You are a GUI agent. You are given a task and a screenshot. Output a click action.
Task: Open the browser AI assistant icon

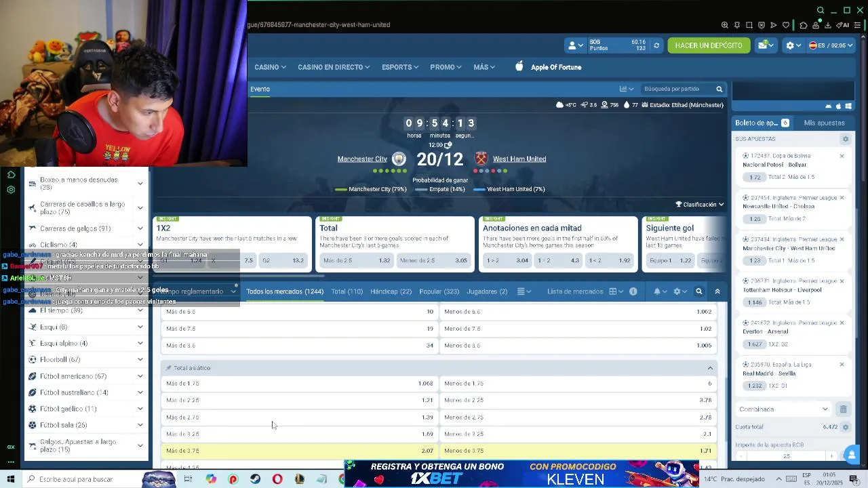tap(843, 25)
